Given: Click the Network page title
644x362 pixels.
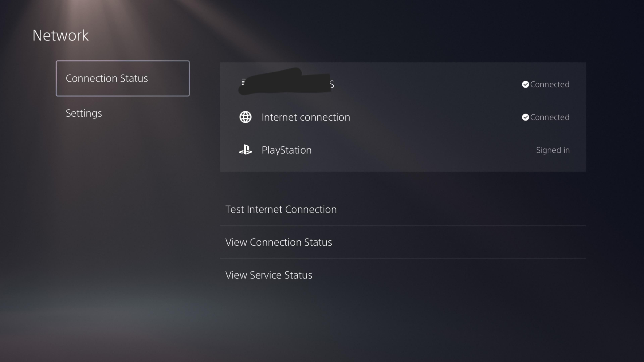Looking at the screenshot, I should 60,35.
